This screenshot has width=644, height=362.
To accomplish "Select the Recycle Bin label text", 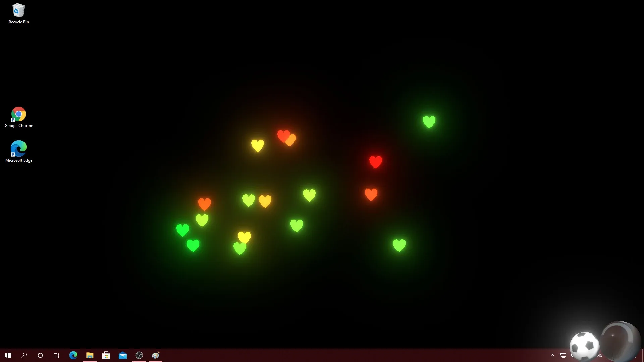I will click(x=18, y=22).
